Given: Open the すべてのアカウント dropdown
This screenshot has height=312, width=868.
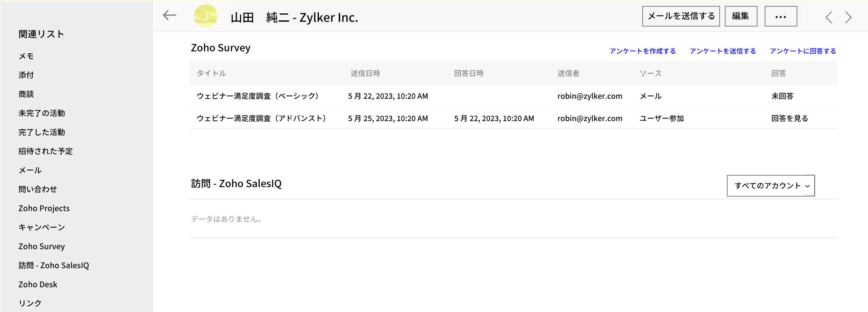Looking at the screenshot, I should 770,186.
